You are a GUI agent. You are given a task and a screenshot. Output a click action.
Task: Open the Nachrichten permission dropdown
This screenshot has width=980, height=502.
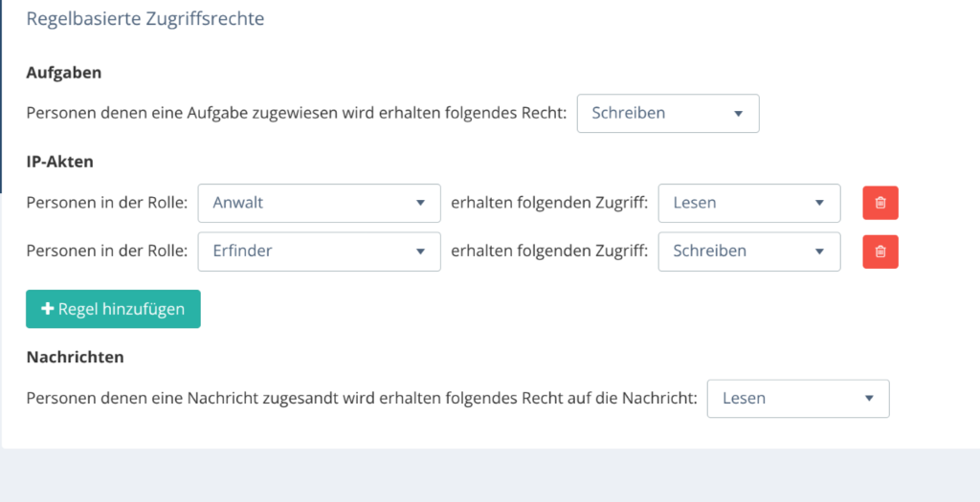coord(797,399)
